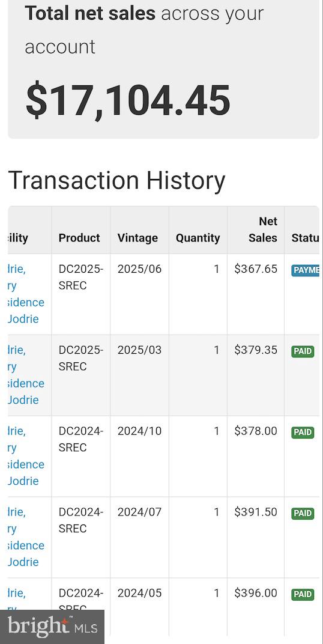The width and height of the screenshot is (323, 644).
Task: Open facility link in 2024/10 row
Action: pyautogui.click(x=26, y=456)
